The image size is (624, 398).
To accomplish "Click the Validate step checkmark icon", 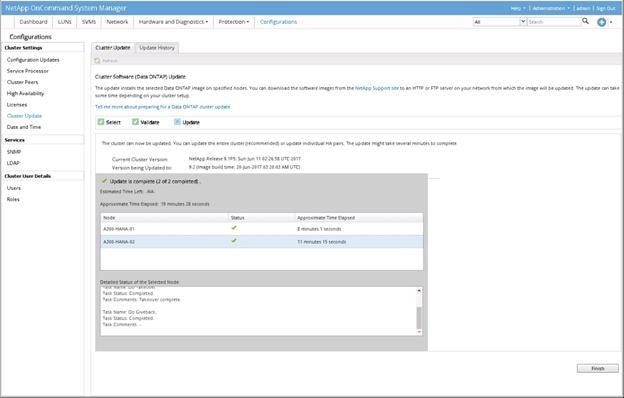I will click(135, 122).
